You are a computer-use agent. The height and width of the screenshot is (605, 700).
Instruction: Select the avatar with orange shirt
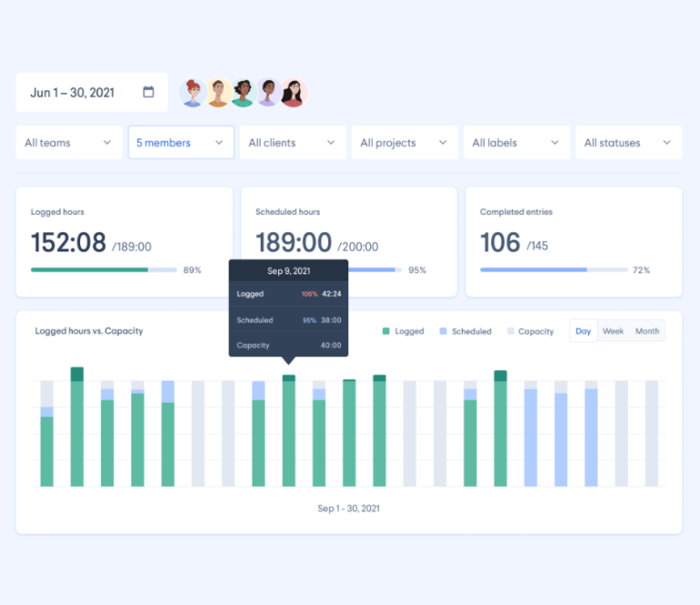(219, 93)
